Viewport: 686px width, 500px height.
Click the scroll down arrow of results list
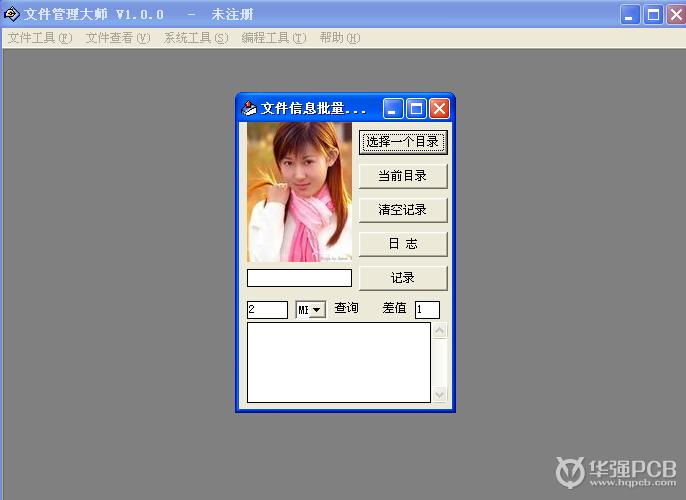click(440, 395)
